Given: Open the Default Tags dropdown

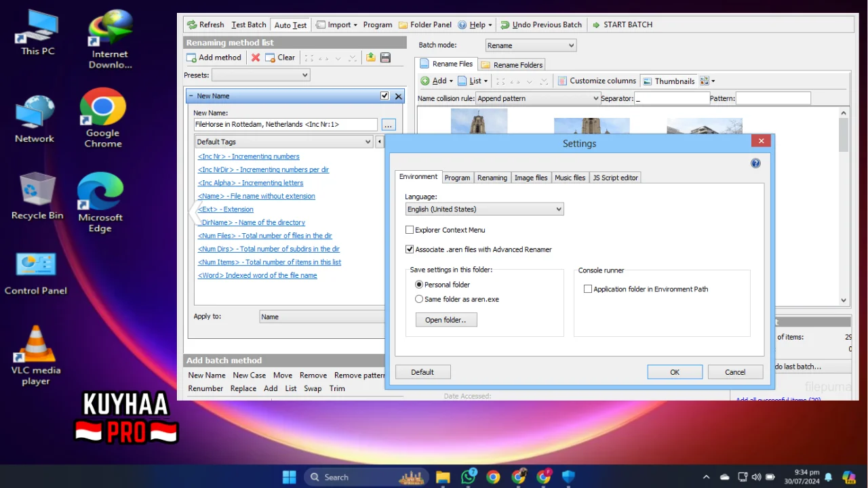Looking at the screenshot, I should pyautogui.click(x=283, y=142).
